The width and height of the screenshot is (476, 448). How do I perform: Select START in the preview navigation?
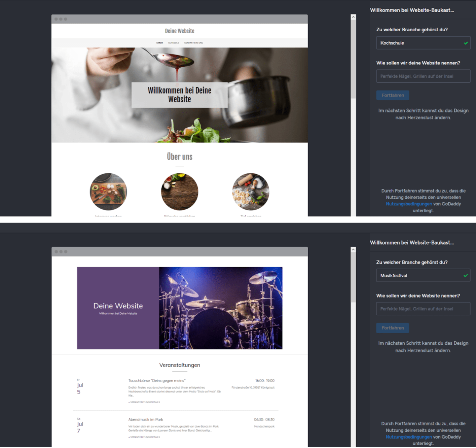pyautogui.click(x=159, y=43)
